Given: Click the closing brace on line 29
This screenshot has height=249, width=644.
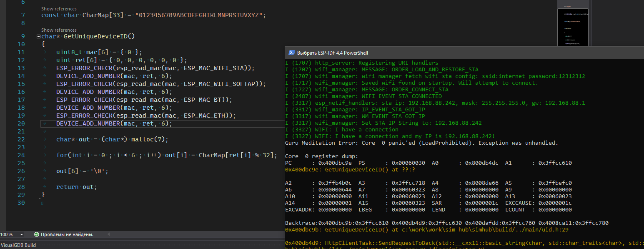Looking at the screenshot, I should (x=43, y=195).
